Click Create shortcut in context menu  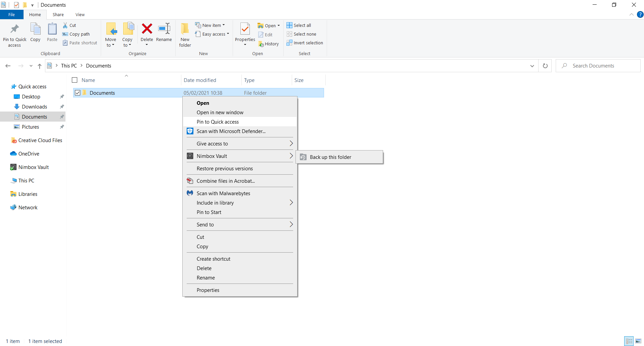pyautogui.click(x=240, y=259)
